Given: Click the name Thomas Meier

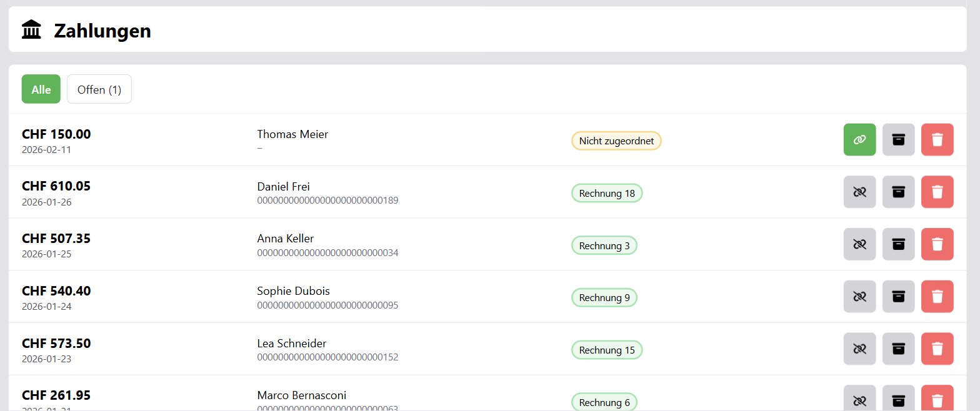Looking at the screenshot, I should [x=292, y=134].
